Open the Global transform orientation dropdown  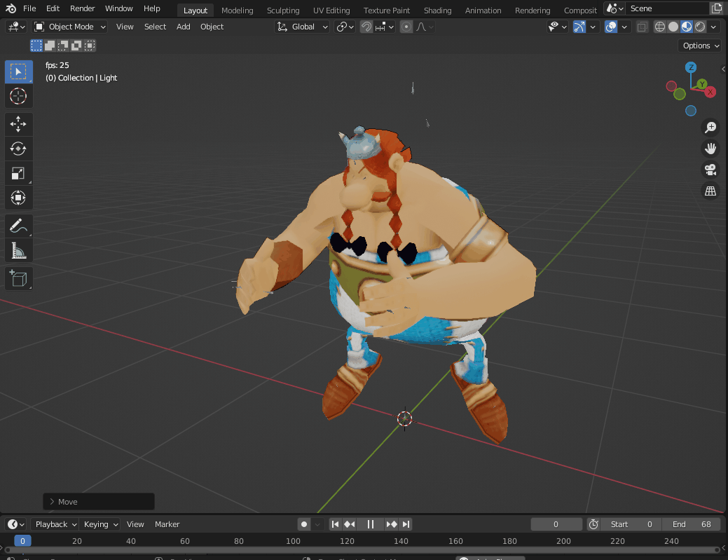coord(302,27)
